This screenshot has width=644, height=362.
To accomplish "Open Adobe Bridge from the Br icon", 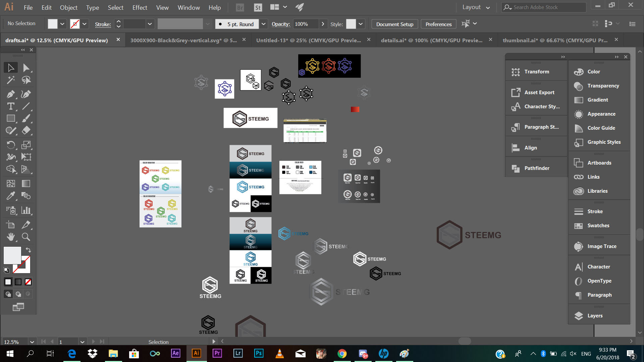I will pyautogui.click(x=240, y=7).
